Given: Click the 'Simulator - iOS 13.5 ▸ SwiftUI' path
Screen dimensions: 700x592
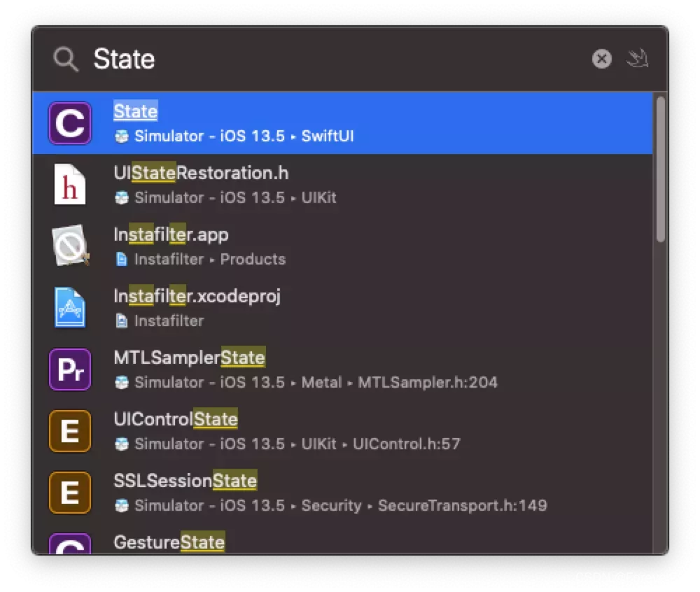Looking at the screenshot, I should (244, 136).
